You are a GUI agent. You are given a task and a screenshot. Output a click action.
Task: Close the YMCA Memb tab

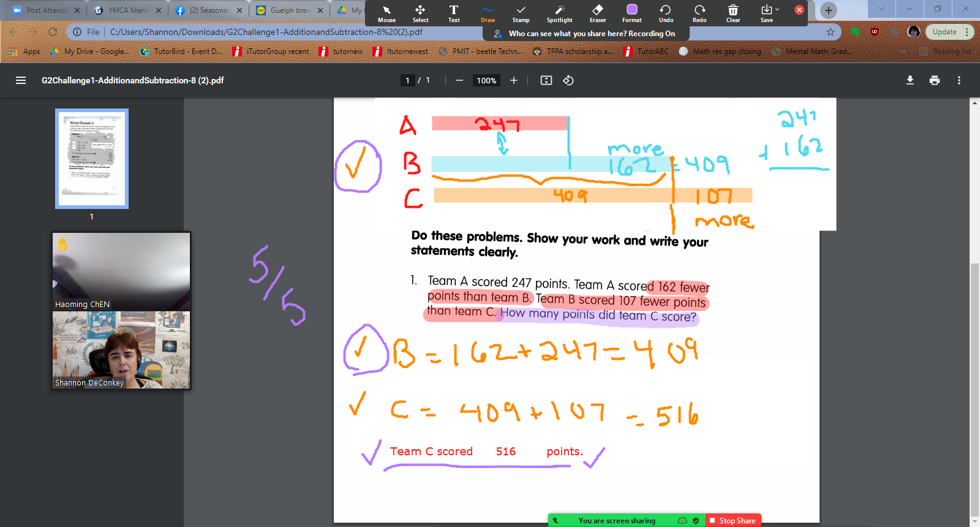tap(159, 10)
